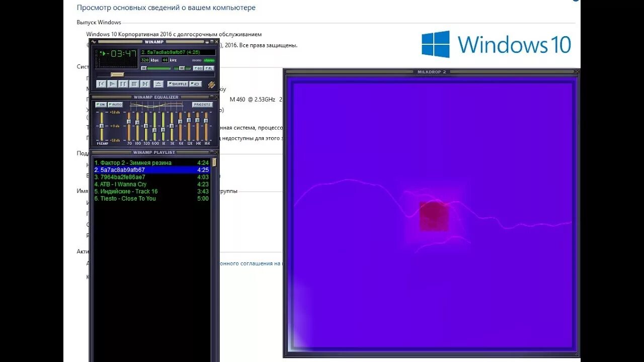Click the stereo indicator in Winamp
Screen dimensions: 644x362
pos(209,60)
